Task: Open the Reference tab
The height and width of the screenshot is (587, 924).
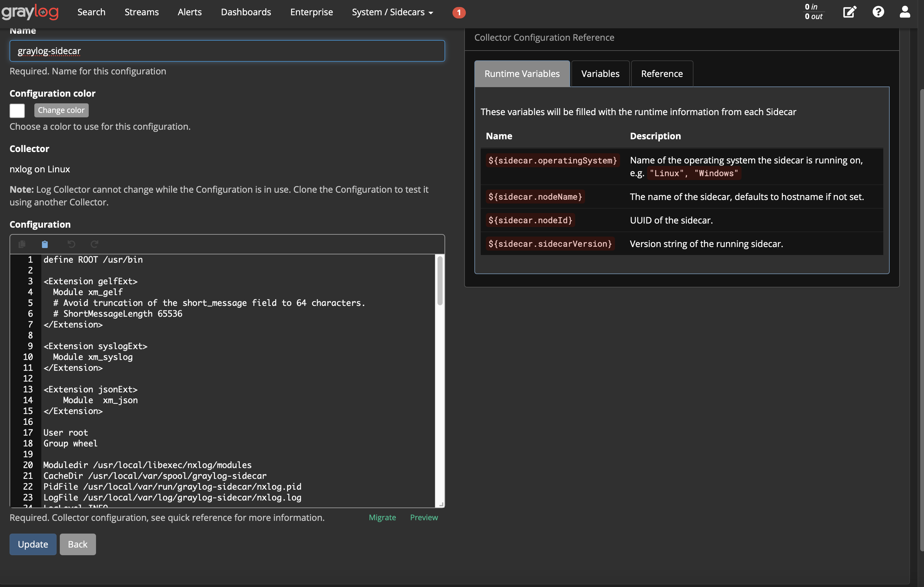Action: (x=662, y=73)
